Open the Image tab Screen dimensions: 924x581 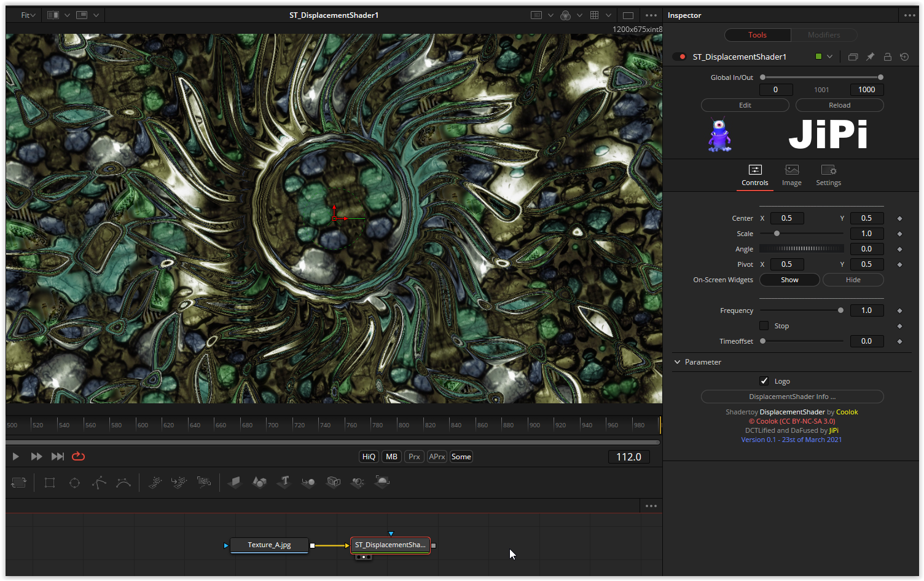792,176
